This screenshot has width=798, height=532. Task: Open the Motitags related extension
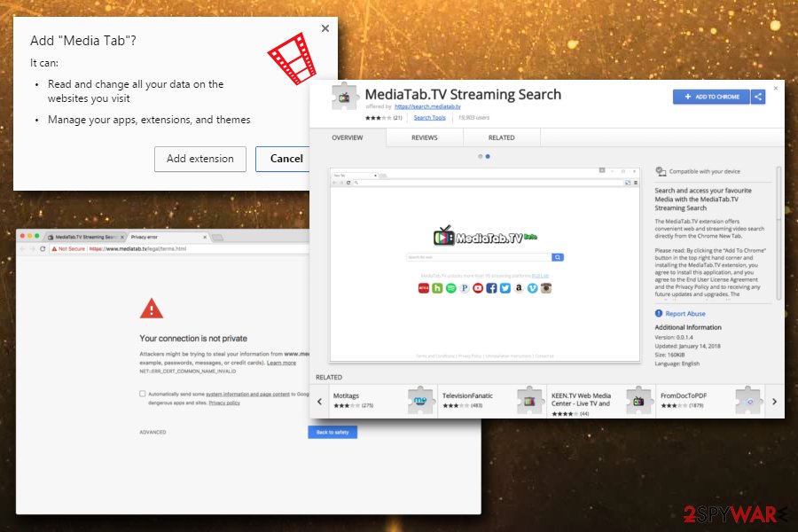(x=383, y=402)
